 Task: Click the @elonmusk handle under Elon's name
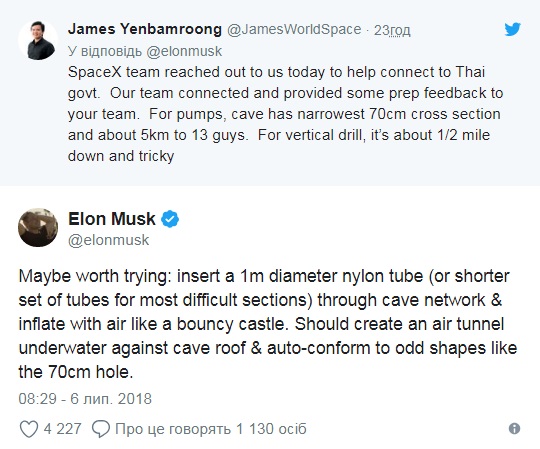coord(108,240)
